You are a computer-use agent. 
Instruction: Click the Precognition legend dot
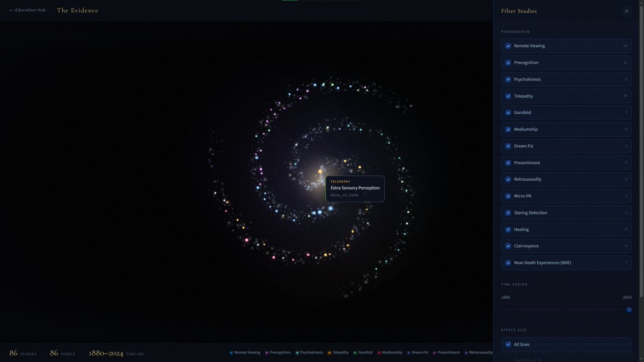click(267, 353)
